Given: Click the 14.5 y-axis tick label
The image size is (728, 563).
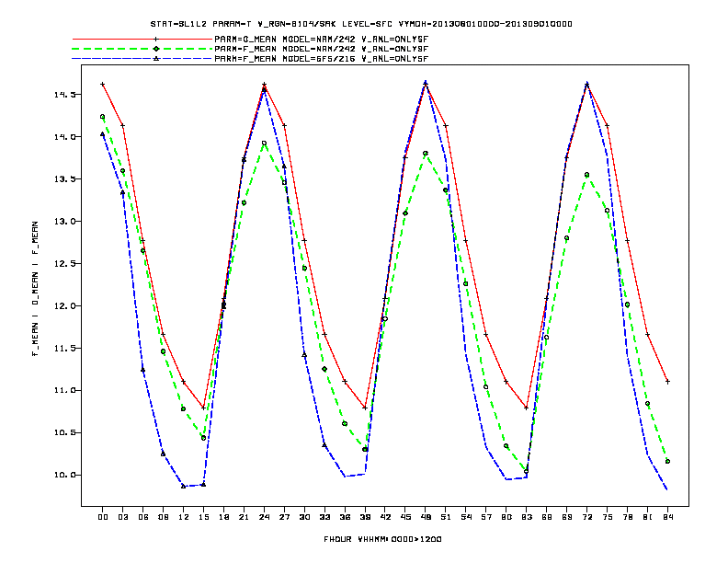Looking at the screenshot, I should pyautogui.click(x=64, y=95).
